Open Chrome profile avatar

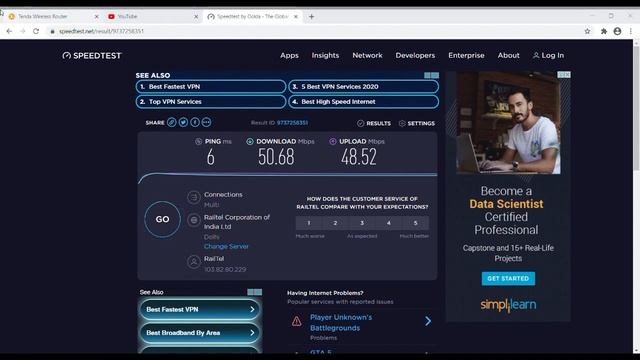coord(617,31)
